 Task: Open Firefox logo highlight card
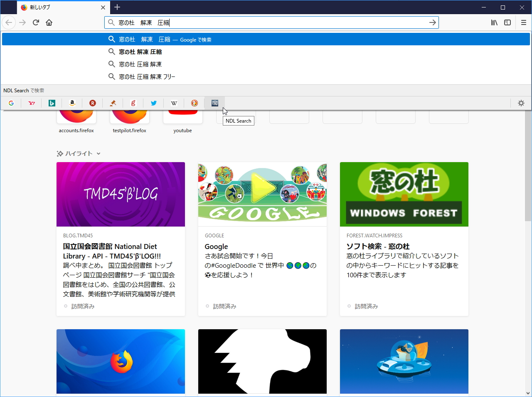[x=121, y=361]
